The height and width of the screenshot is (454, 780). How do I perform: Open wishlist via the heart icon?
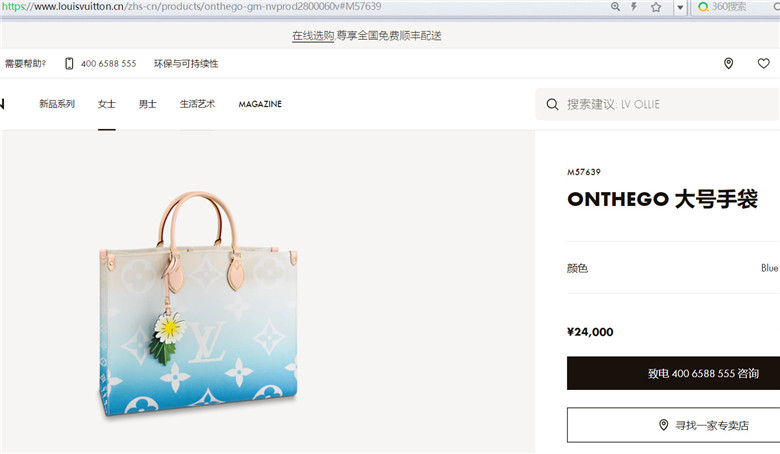[x=764, y=63]
